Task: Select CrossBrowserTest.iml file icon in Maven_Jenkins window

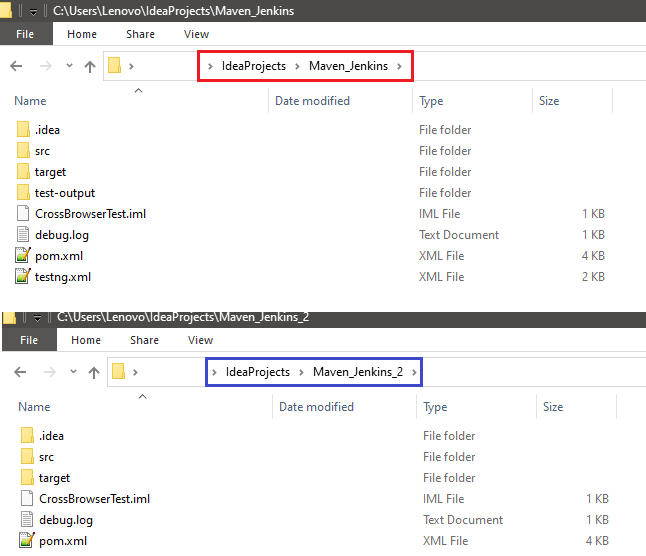Action: point(23,213)
